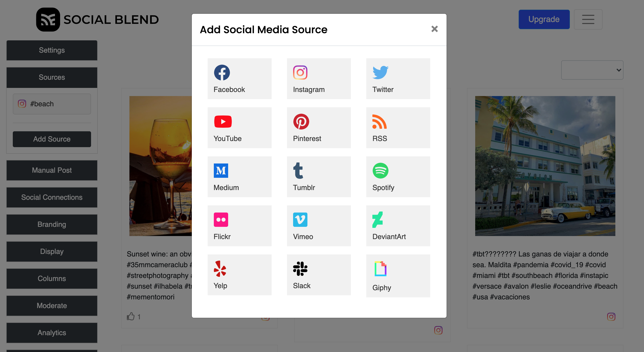This screenshot has width=644, height=352.
Task: Click the Yelp label text
Action: pos(220,286)
